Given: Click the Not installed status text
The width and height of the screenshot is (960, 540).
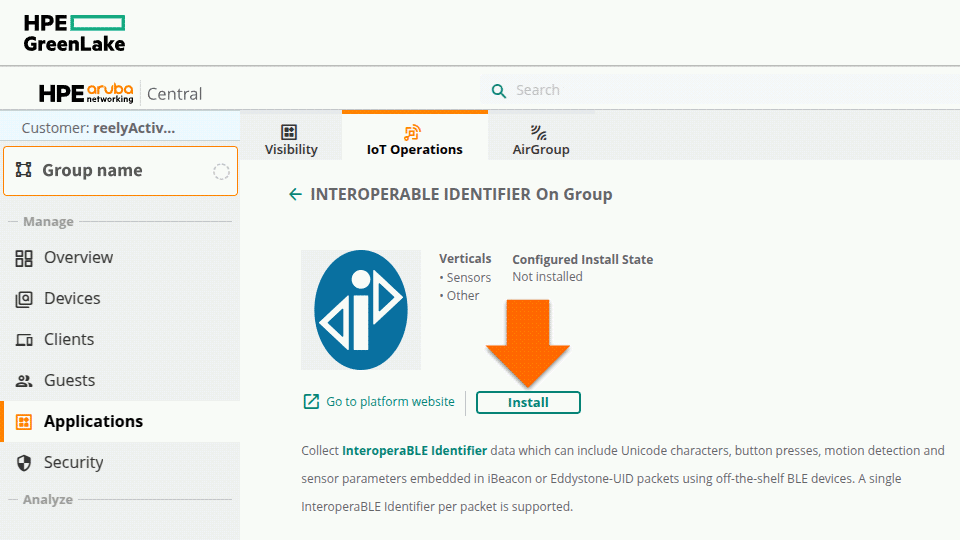Looking at the screenshot, I should point(547,277).
